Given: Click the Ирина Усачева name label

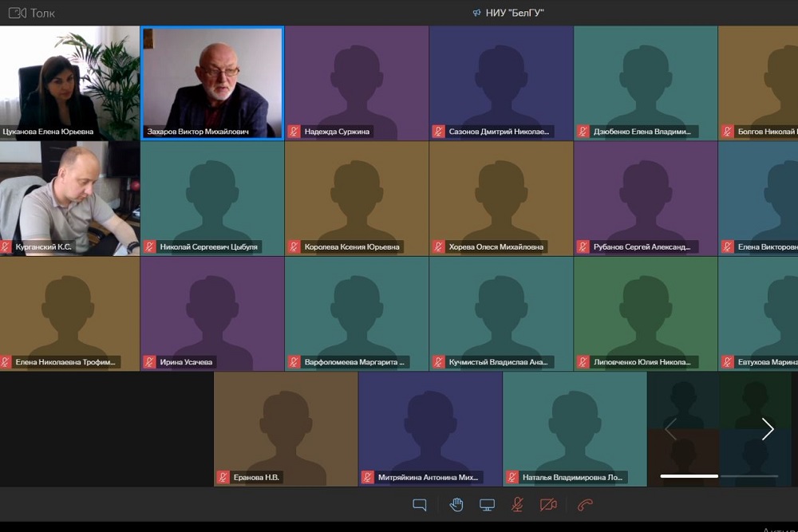Looking at the screenshot, I should pyautogui.click(x=186, y=362).
